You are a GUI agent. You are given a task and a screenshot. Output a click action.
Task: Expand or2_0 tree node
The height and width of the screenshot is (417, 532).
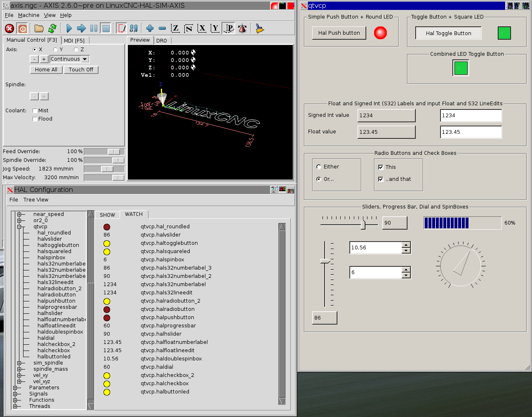pos(19,220)
